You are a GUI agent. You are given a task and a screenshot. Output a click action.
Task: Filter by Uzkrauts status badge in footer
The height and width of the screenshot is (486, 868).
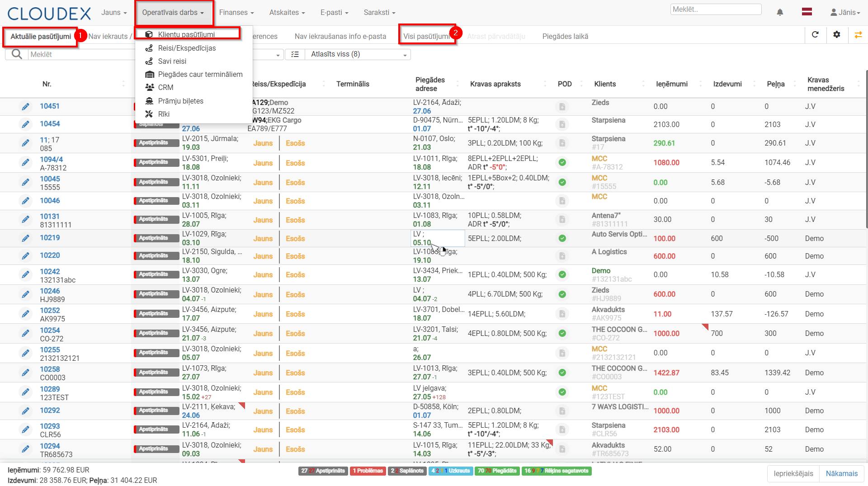coord(451,471)
